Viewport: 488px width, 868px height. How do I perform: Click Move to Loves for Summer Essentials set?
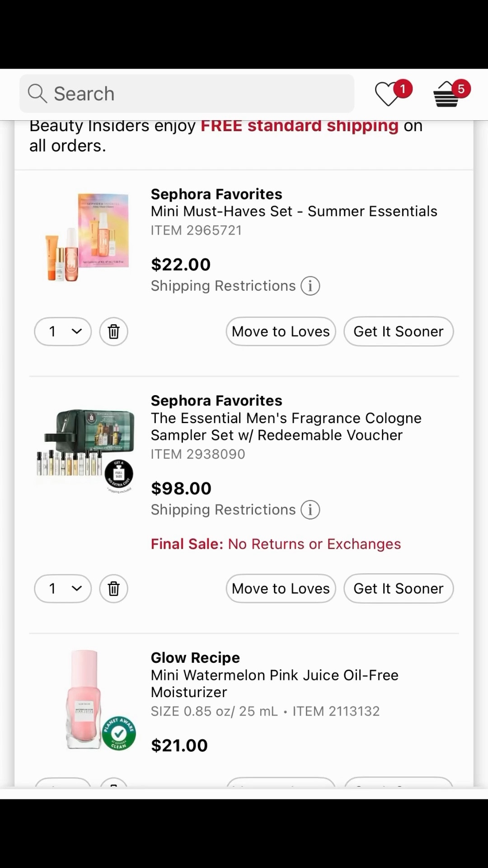[x=280, y=331]
